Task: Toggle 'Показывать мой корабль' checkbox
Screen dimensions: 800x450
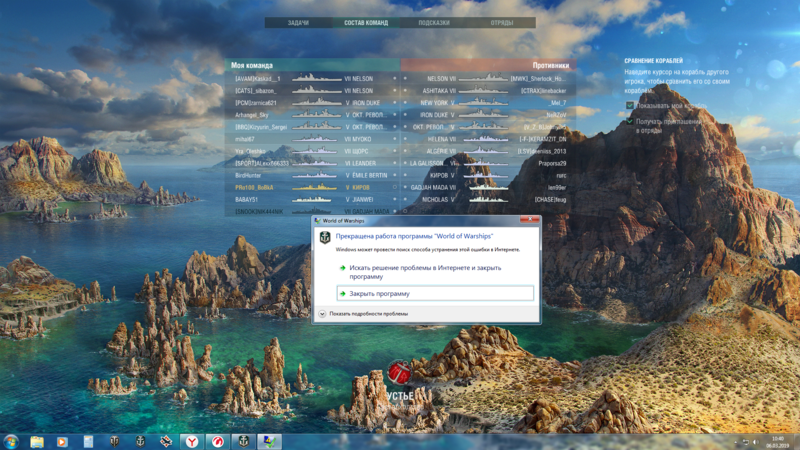Action: point(630,106)
